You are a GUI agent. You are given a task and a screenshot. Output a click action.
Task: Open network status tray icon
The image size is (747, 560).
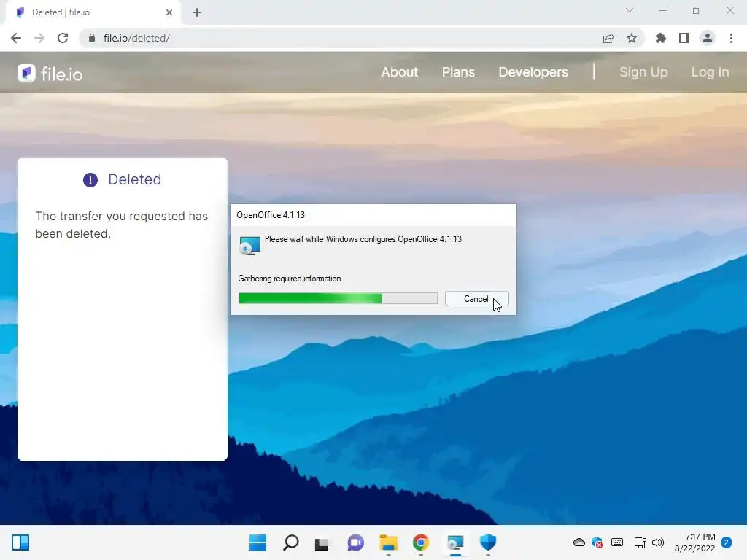pyautogui.click(x=640, y=542)
